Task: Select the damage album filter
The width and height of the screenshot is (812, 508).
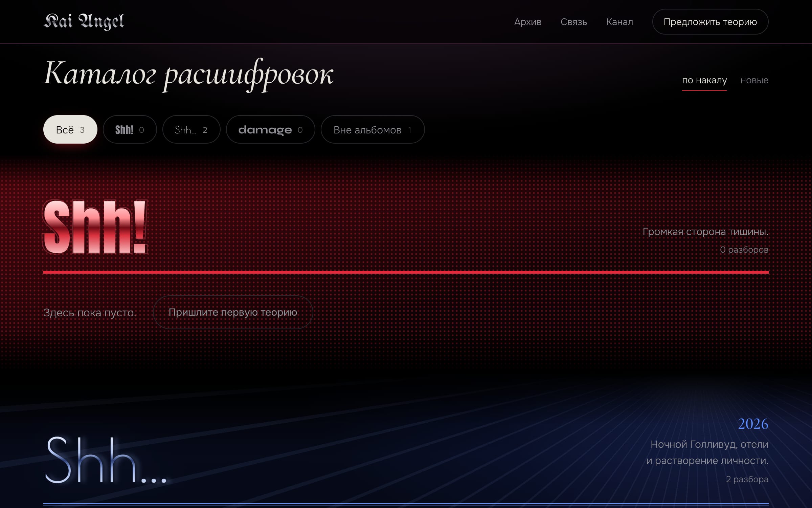Action: pyautogui.click(x=271, y=129)
